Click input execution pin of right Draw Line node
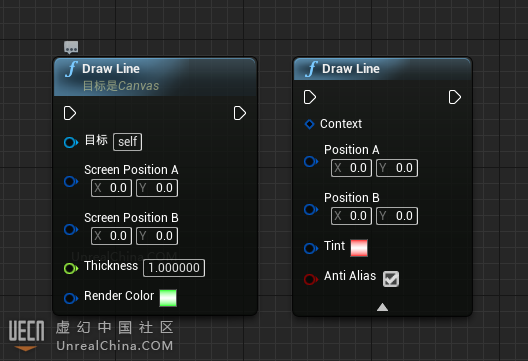The height and width of the screenshot is (361, 528). [x=310, y=97]
